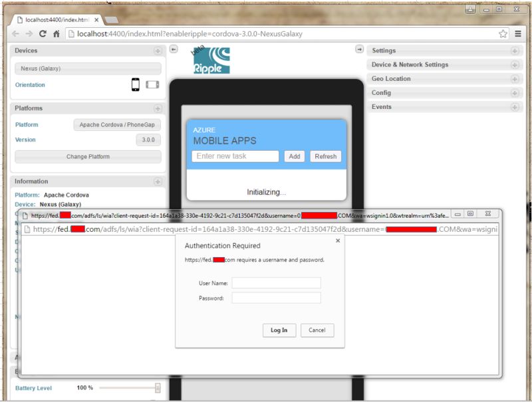Click the document icon in the popup address bar
This screenshot has width=532, height=402.
pos(27,229)
